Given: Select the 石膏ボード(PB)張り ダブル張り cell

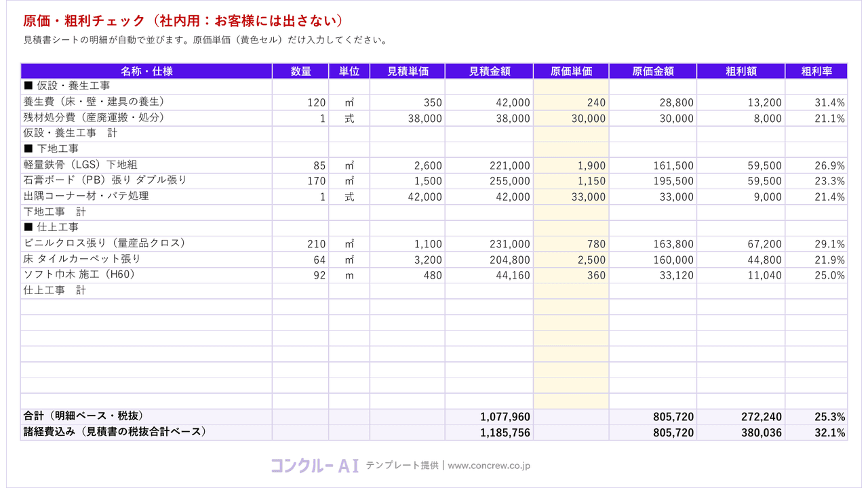Looking at the screenshot, I should [146, 181].
